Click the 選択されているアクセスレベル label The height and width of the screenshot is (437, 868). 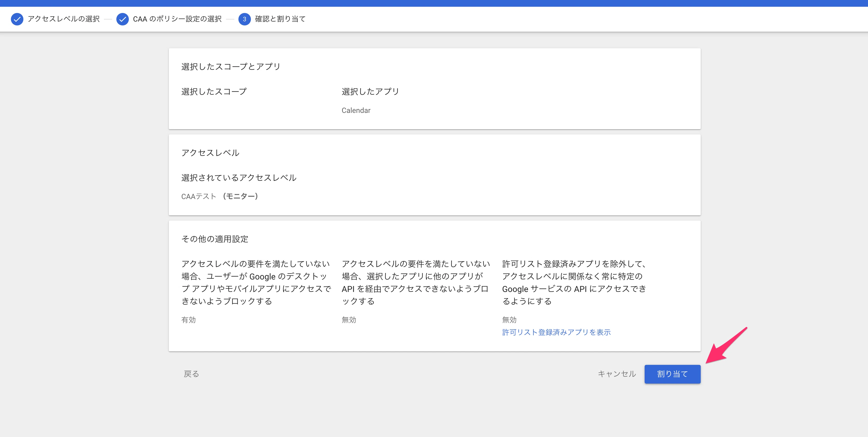point(239,178)
